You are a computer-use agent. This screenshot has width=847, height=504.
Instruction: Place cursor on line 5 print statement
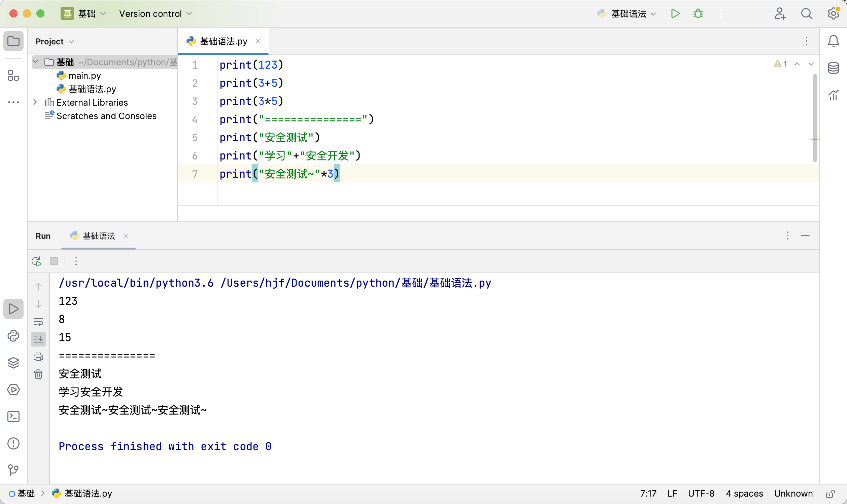point(270,138)
